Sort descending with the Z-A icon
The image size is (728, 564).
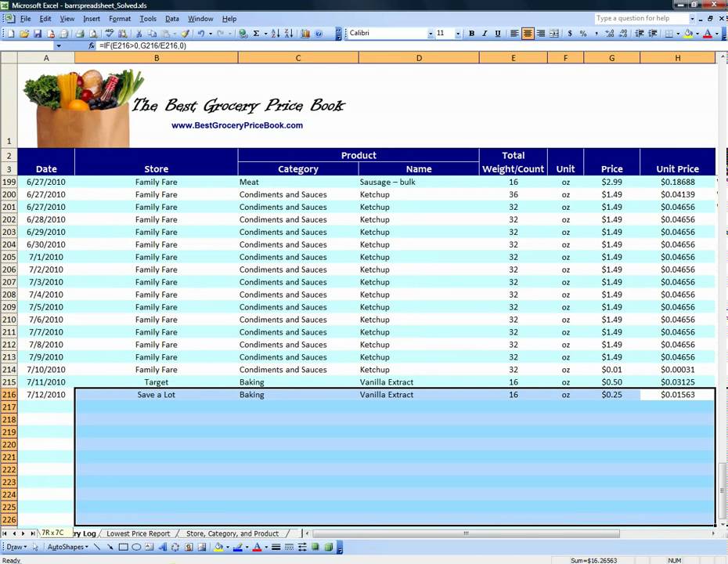click(x=289, y=34)
